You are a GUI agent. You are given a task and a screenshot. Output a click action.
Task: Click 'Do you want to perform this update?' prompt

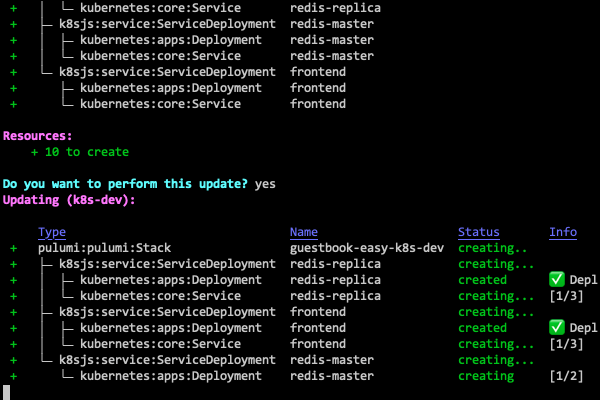[x=125, y=184]
